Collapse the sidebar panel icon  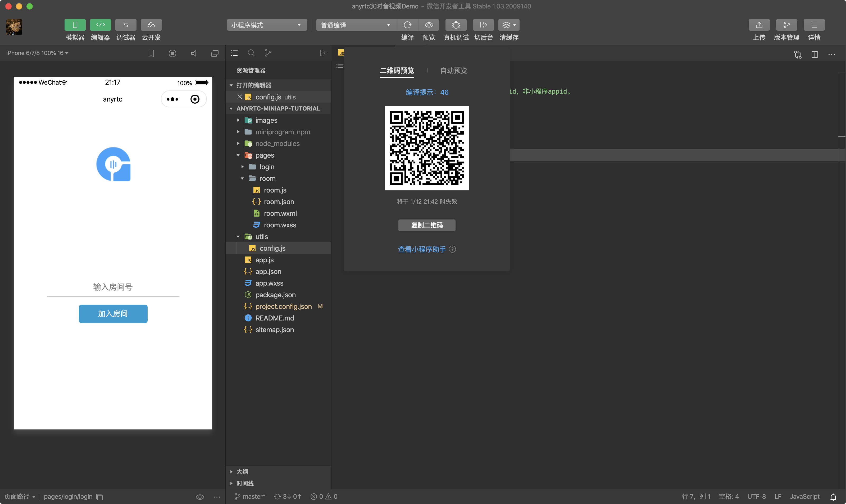tap(323, 53)
